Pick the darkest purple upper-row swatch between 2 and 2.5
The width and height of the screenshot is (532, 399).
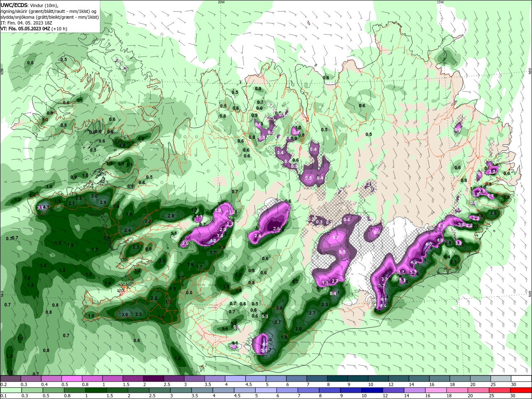[x=153, y=378]
